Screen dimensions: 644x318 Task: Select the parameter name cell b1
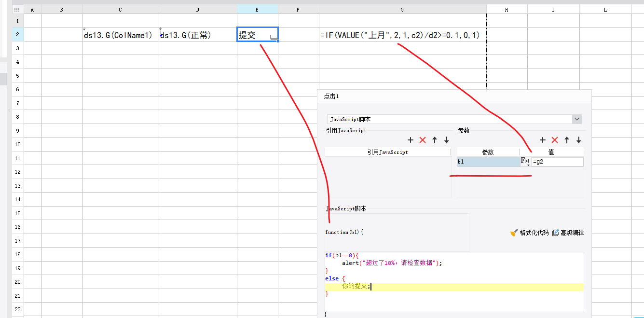(x=488, y=162)
